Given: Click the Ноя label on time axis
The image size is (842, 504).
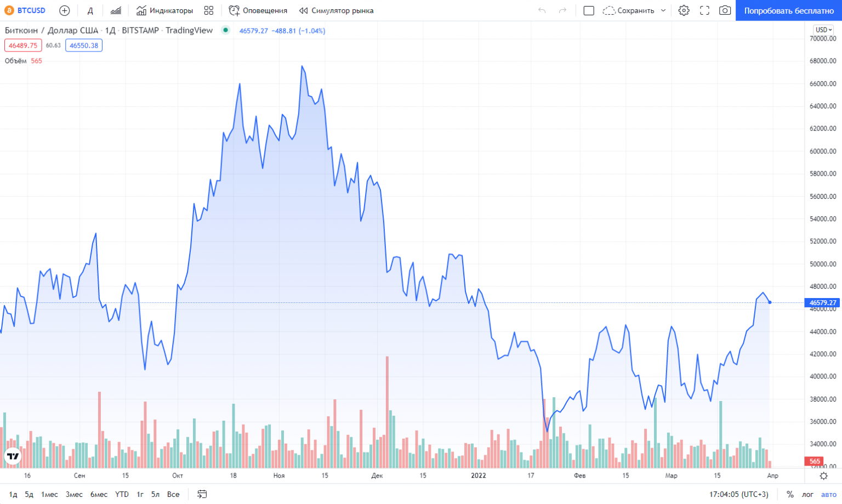Looking at the screenshot, I should coord(279,476).
